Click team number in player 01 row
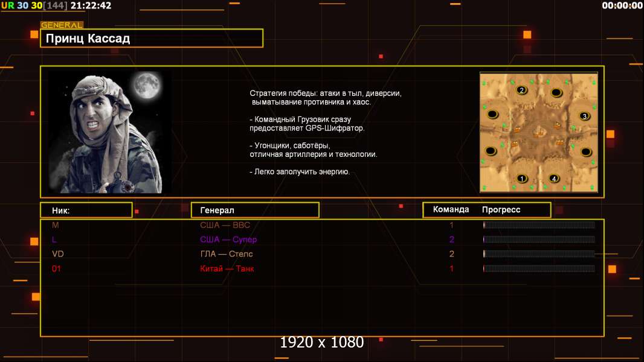 click(x=451, y=268)
